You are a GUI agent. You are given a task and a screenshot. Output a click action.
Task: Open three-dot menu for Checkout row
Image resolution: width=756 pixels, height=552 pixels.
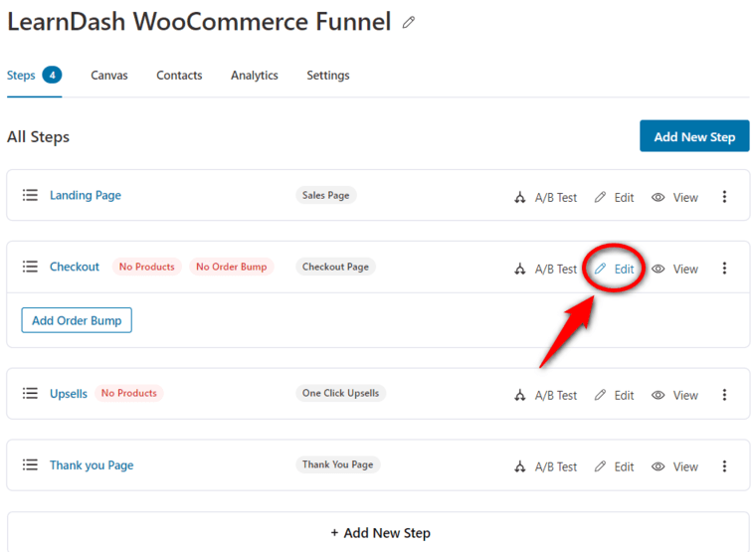click(724, 269)
